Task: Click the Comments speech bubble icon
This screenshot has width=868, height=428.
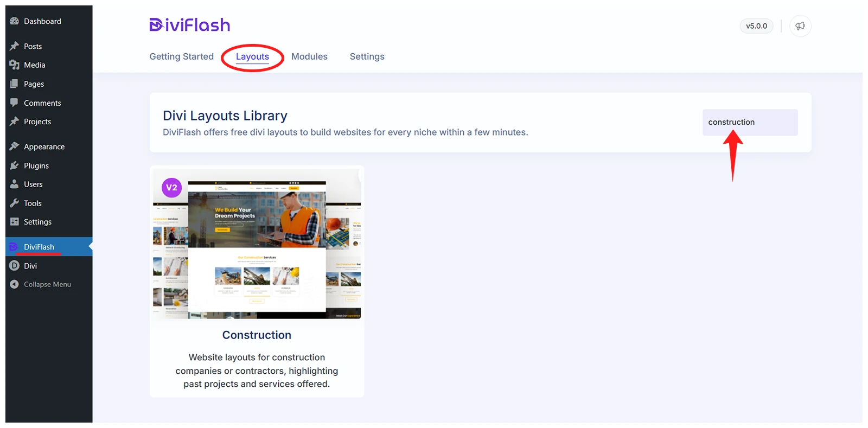Action: (x=15, y=103)
